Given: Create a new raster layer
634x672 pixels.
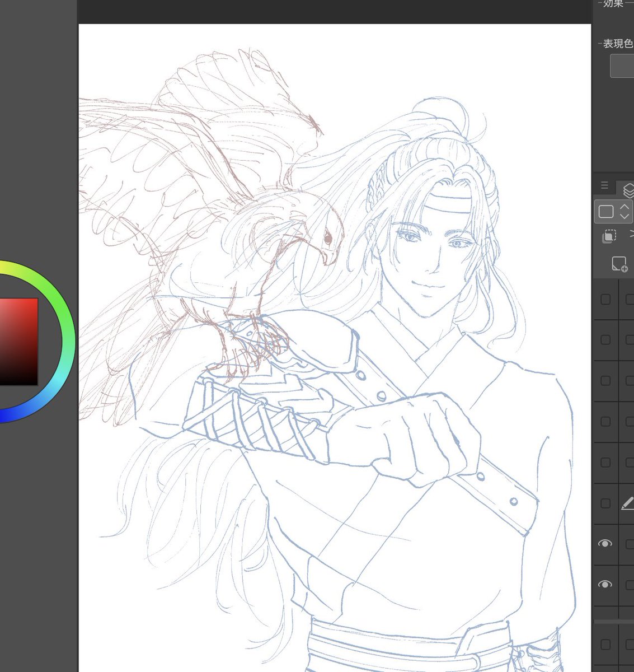Looking at the screenshot, I should click(619, 264).
